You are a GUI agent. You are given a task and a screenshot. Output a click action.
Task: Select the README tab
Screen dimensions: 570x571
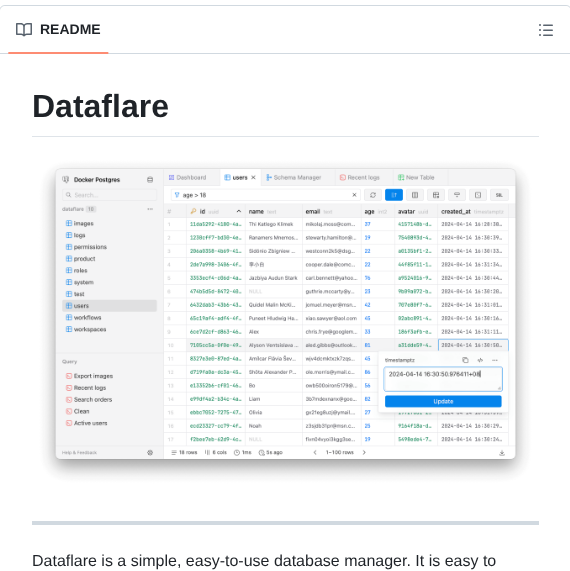(x=58, y=29)
